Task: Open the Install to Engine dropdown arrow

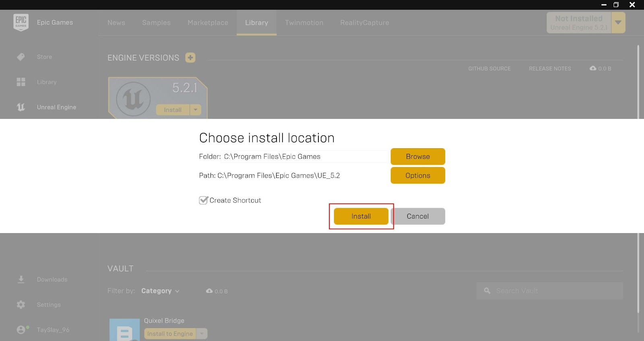Action: 202,334
